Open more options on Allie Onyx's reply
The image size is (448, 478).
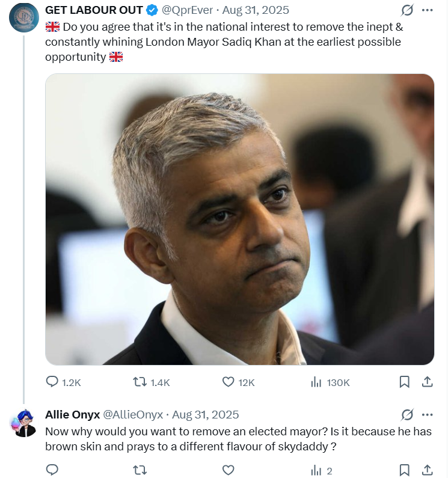427,414
